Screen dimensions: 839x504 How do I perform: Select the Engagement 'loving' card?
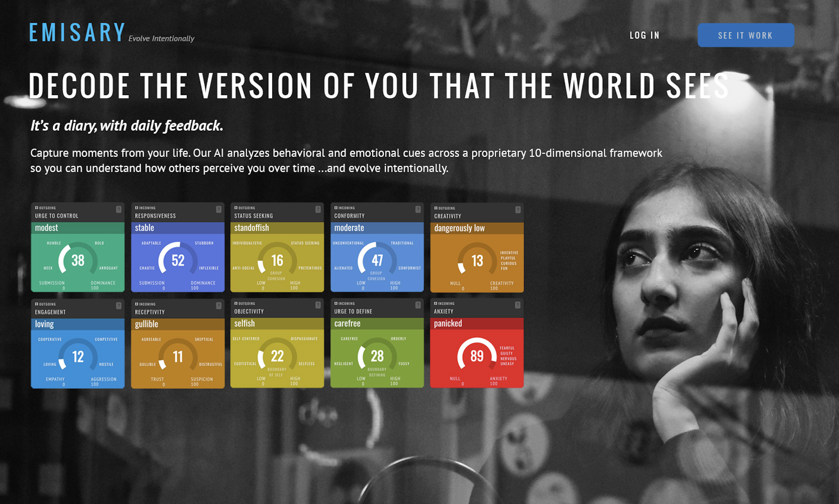(77, 344)
